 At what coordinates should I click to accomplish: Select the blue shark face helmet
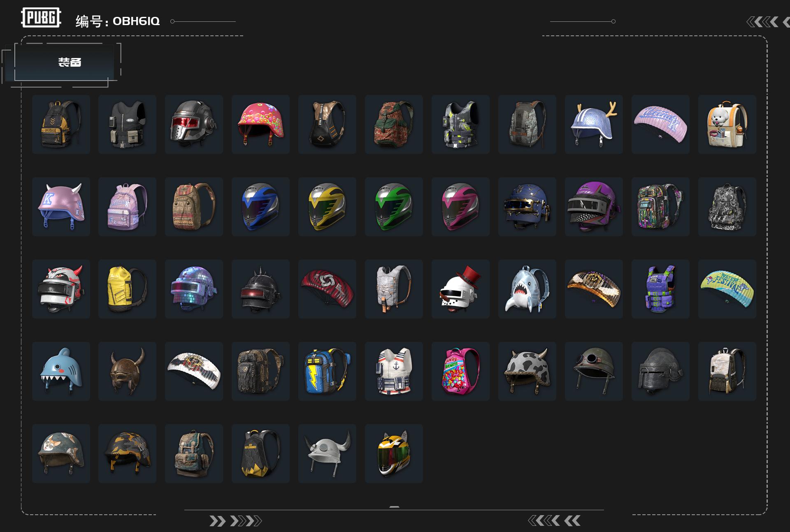click(61, 371)
